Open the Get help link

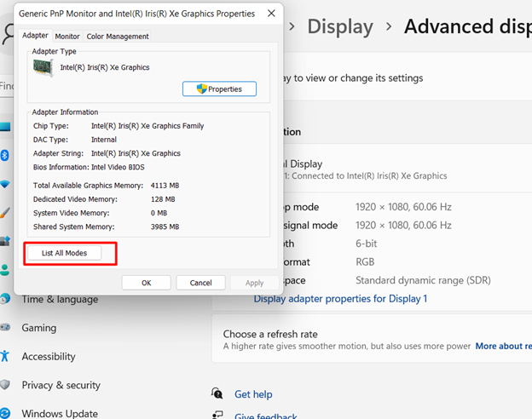pyautogui.click(x=253, y=394)
